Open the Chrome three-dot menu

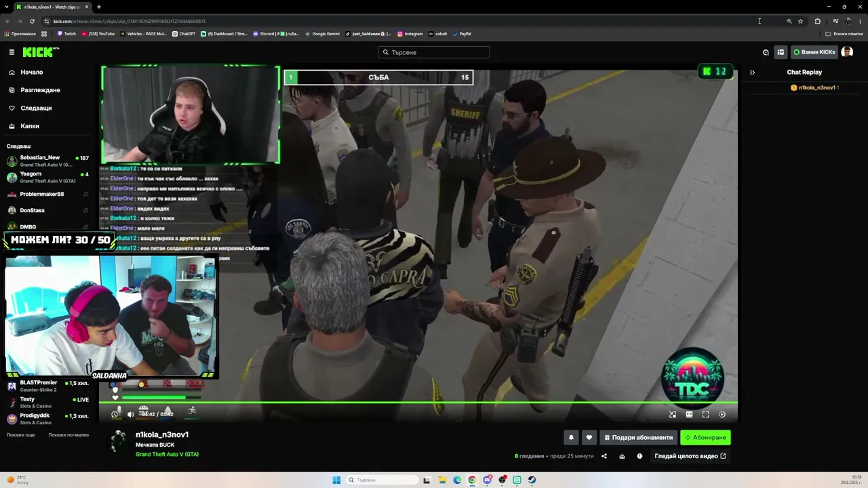pos(860,21)
